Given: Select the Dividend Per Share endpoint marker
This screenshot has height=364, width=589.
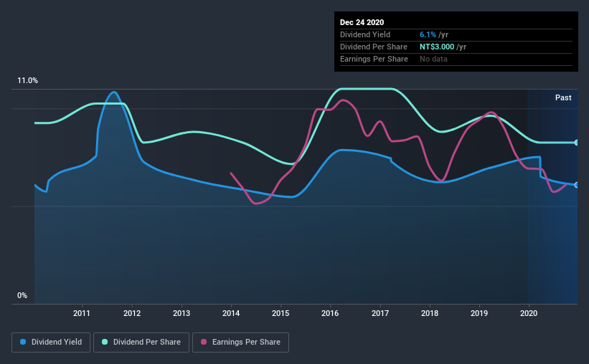Looking at the screenshot, I should pyautogui.click(x=576, y=143).
